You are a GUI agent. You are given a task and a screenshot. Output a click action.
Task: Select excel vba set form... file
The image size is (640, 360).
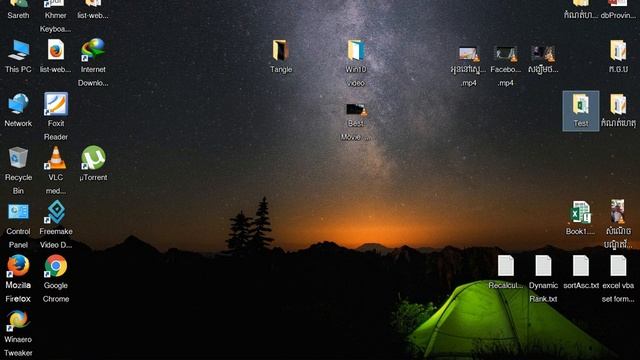[618, 279]
